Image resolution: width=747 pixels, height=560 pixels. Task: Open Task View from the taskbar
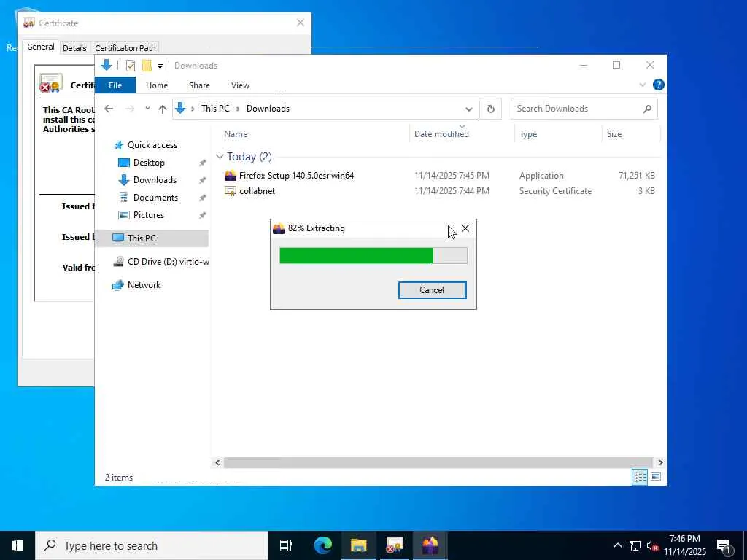pos(286,545)
